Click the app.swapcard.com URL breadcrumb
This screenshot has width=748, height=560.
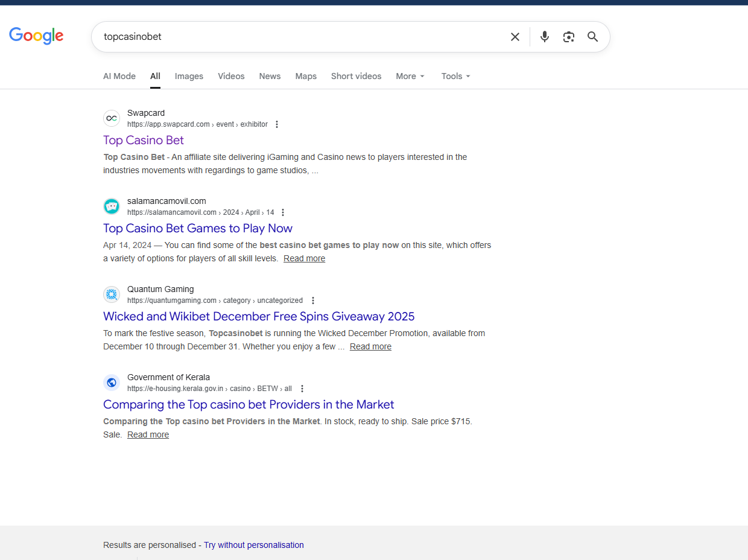[x=197, y=124]
